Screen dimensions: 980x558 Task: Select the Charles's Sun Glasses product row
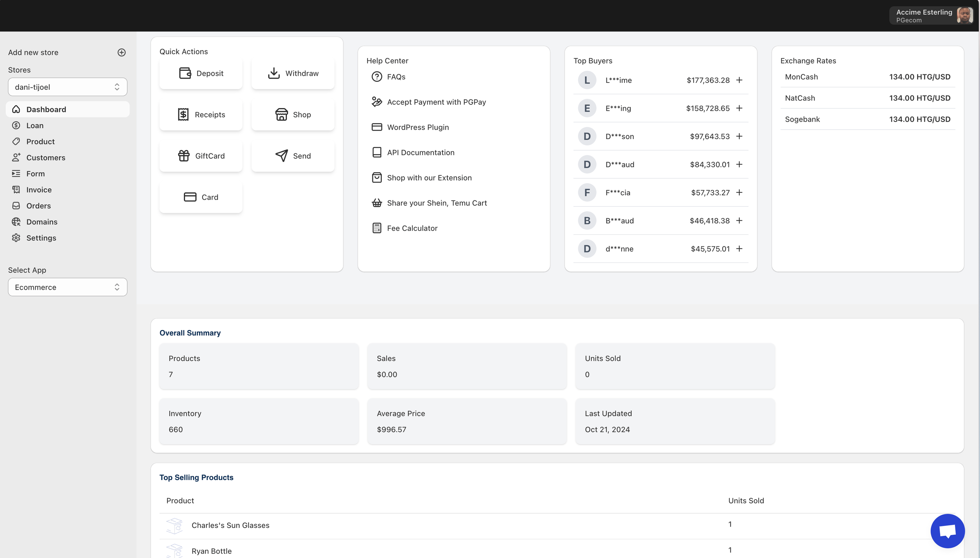point(230,526)
